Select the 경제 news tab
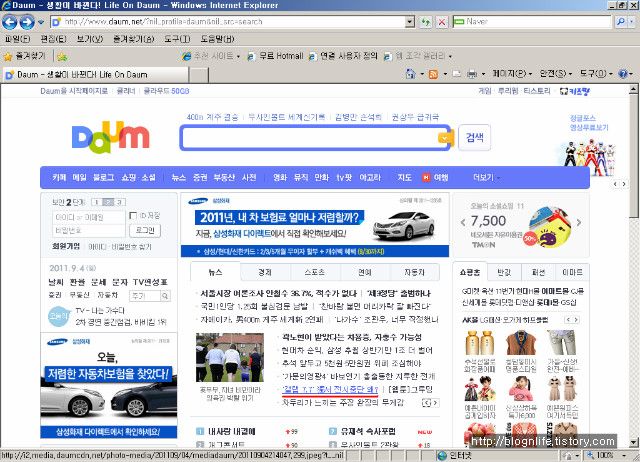The image size is (640, 462). click(265, 272)
